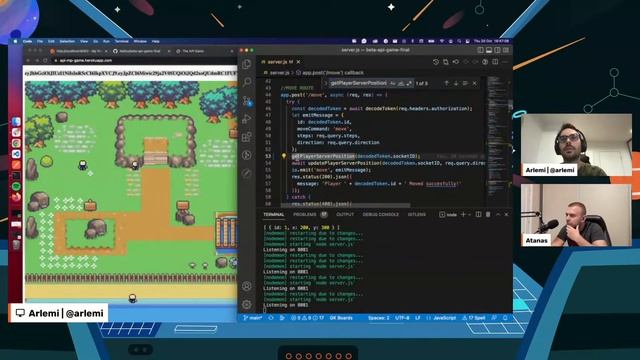Close the server.js editor tab
This screenshot has height=360, width=640.
click(298, 62)
